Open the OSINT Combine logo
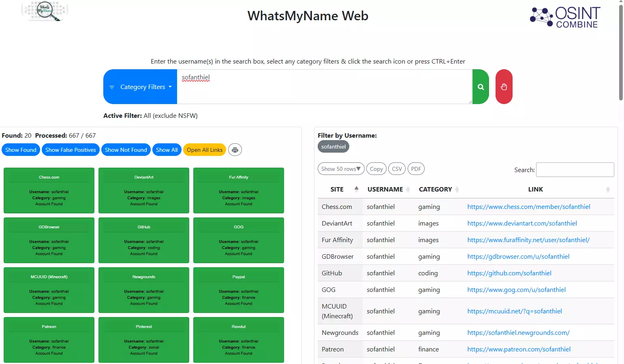The height and width of the screenshot is (364, 624). (x=565, y=17)
